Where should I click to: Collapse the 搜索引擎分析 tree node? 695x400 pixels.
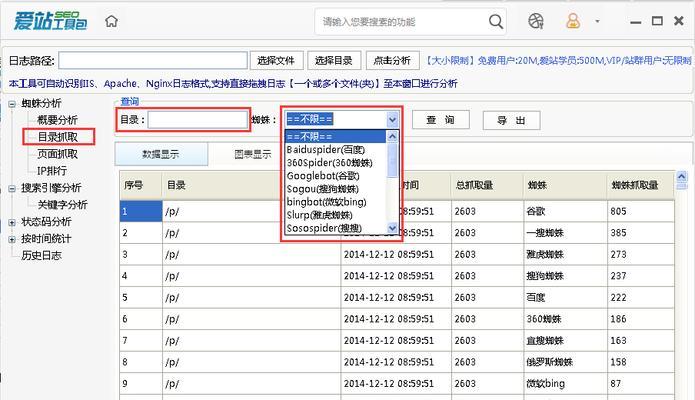click(12, 188)
